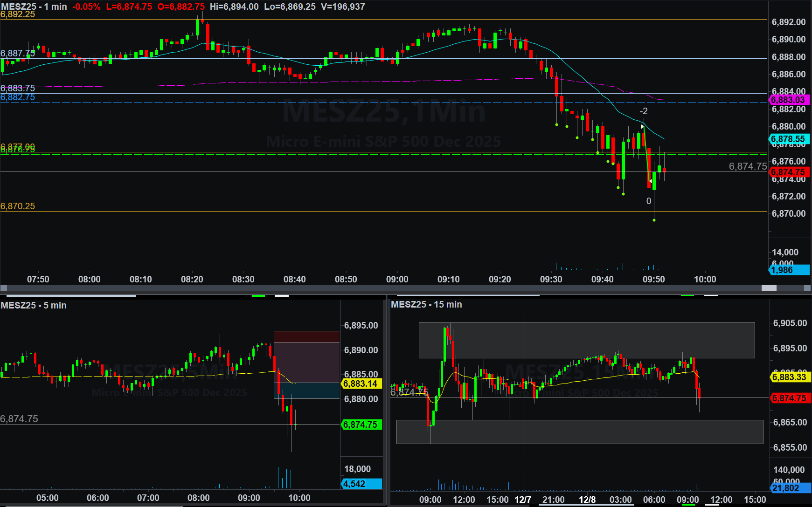This screenshot has height=507, width=812.
Task: Click the cyan 6,878.55 moving average tag
Action: click(788, 139)
